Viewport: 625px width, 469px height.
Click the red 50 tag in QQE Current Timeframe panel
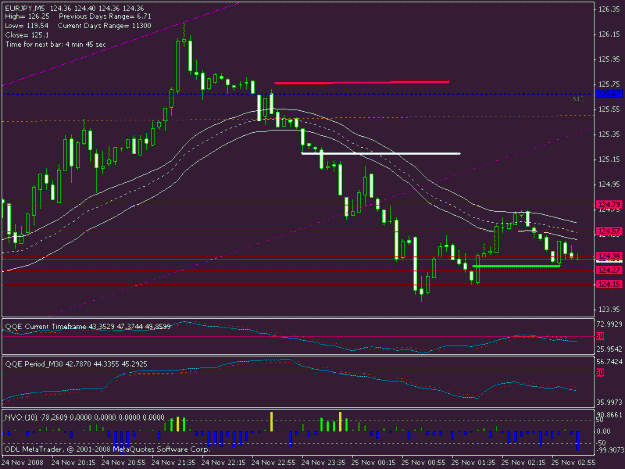pos(600,336)
